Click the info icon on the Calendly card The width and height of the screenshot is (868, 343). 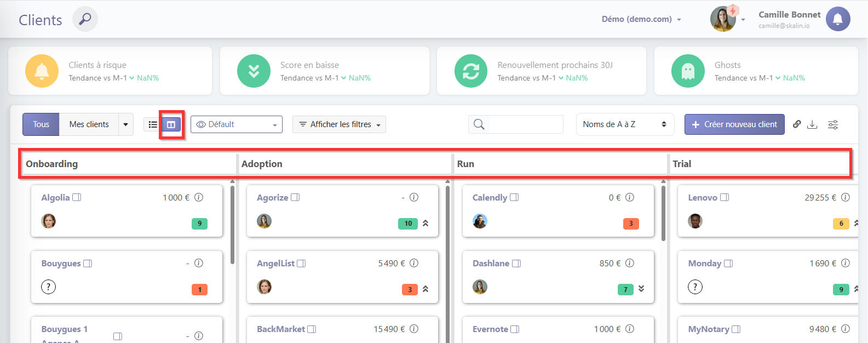tap(630, 197)
